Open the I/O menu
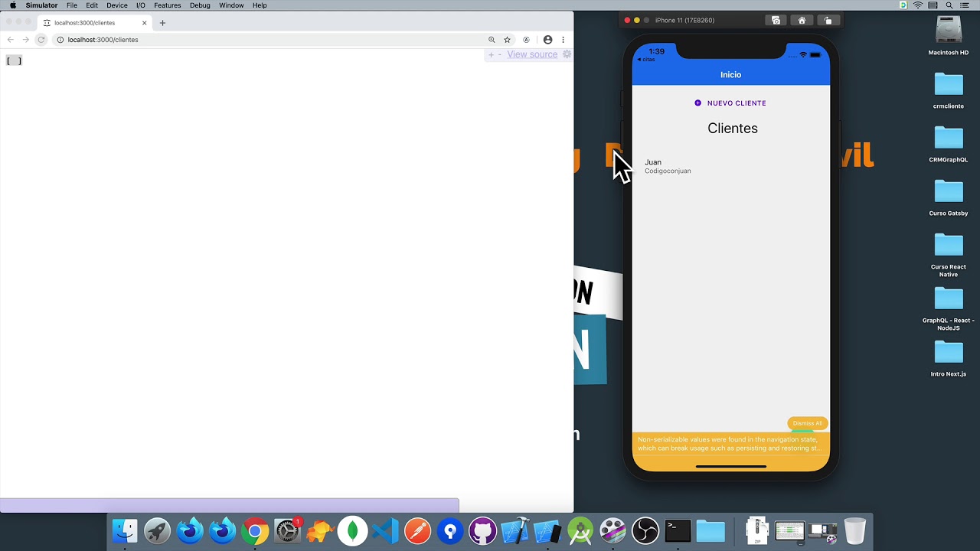 point(140,5)
